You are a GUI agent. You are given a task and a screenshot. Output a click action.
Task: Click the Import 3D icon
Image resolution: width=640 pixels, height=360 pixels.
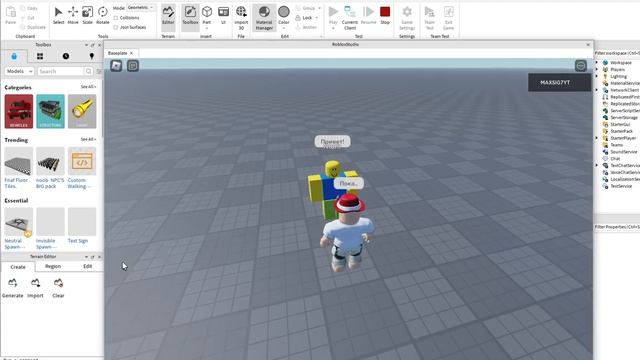(x=241, y=18)
